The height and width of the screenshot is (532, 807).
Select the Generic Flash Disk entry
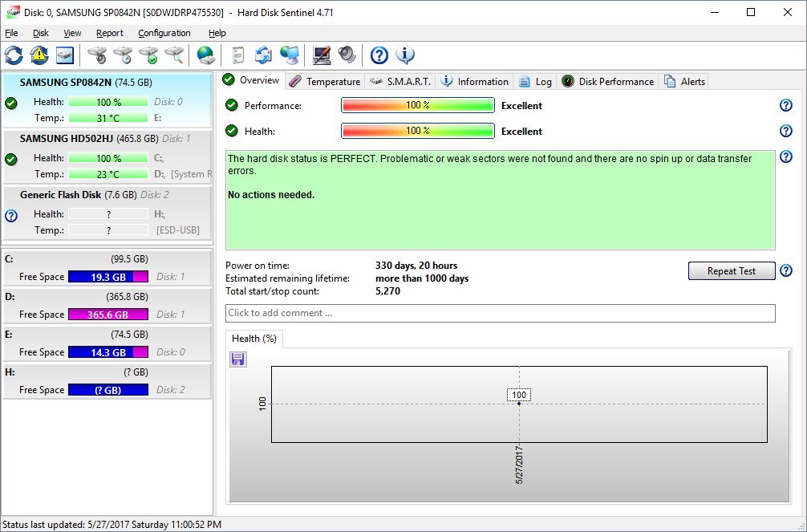pos(107,213)
